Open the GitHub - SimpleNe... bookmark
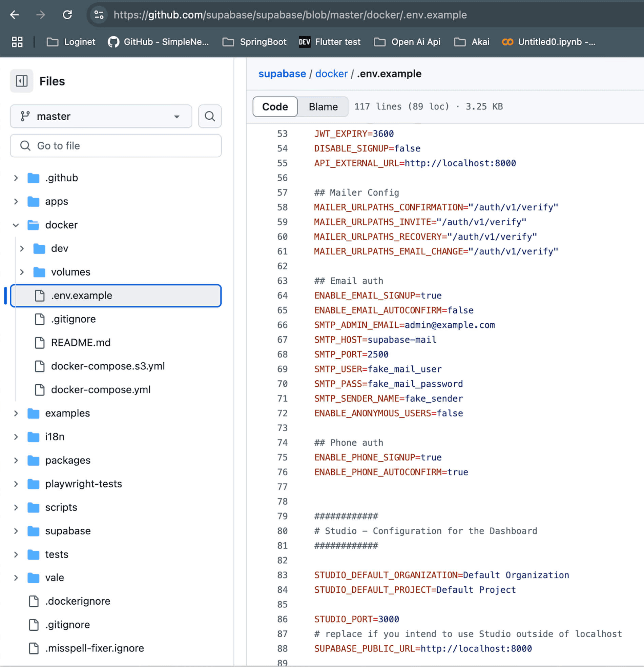 coord(158,42)
